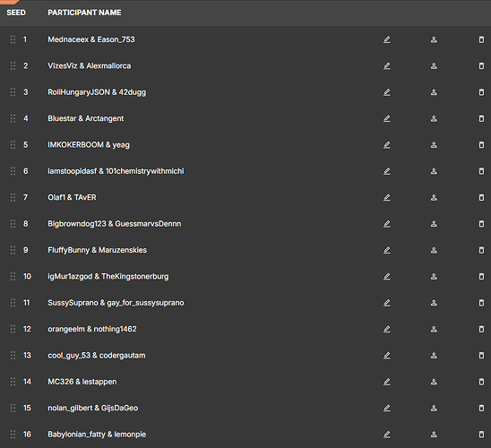Viewport: 491px width, 448px height.
Task: Delete Babylonian_fatty & lemonpie participant
Action: click(x=481, y=435)
